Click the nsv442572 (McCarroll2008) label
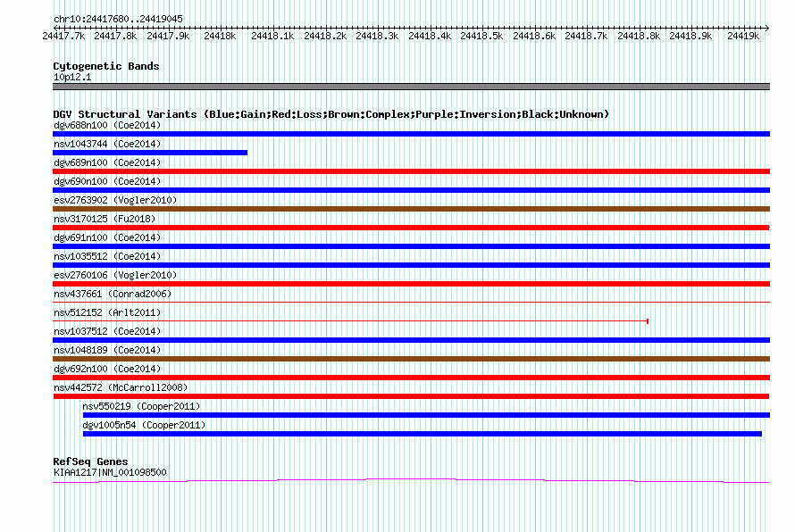The height and width of the screenshot is (532, 795). tap(121, 387)
